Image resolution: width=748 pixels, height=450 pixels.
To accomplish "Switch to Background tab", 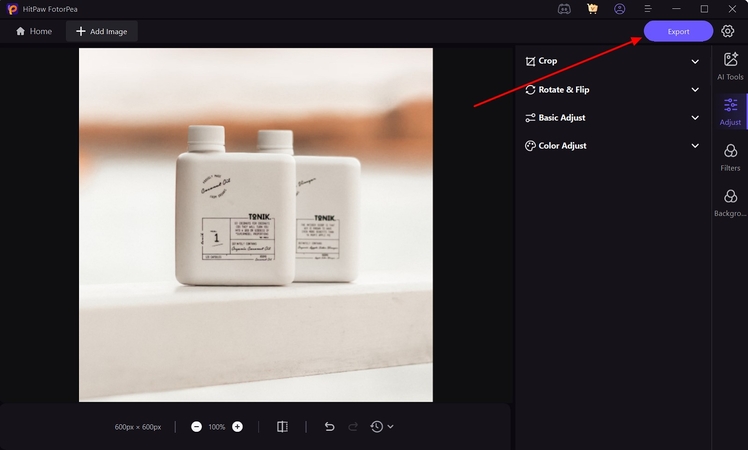I will 730,203.
